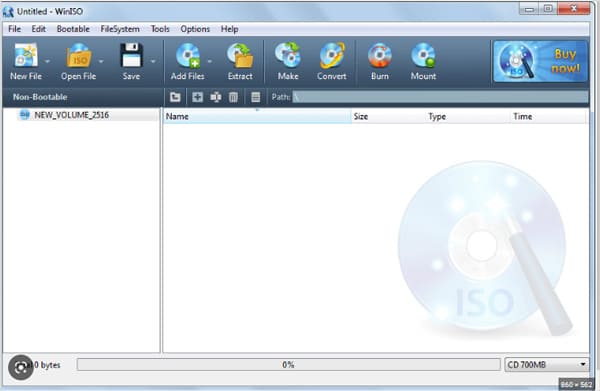The image size is (600, 391).
Task: Sort by the Time column header
Action: point(548,116)
